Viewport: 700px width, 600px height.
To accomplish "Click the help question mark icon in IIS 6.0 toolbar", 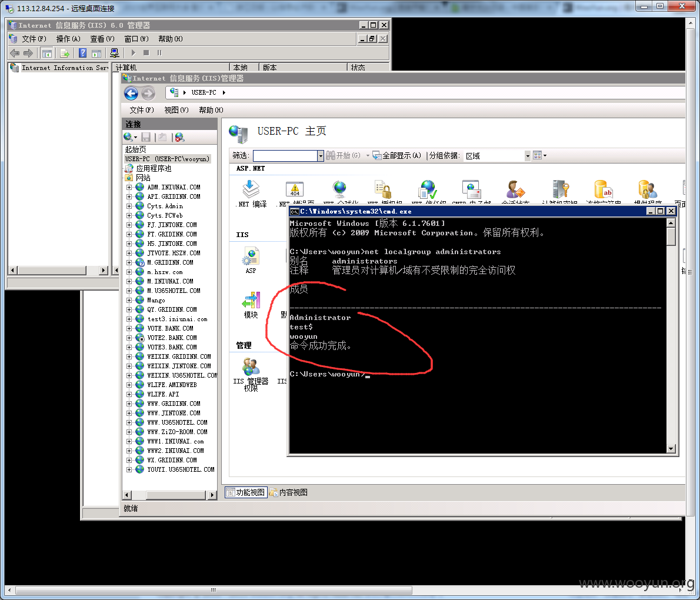I will (82, 53).
